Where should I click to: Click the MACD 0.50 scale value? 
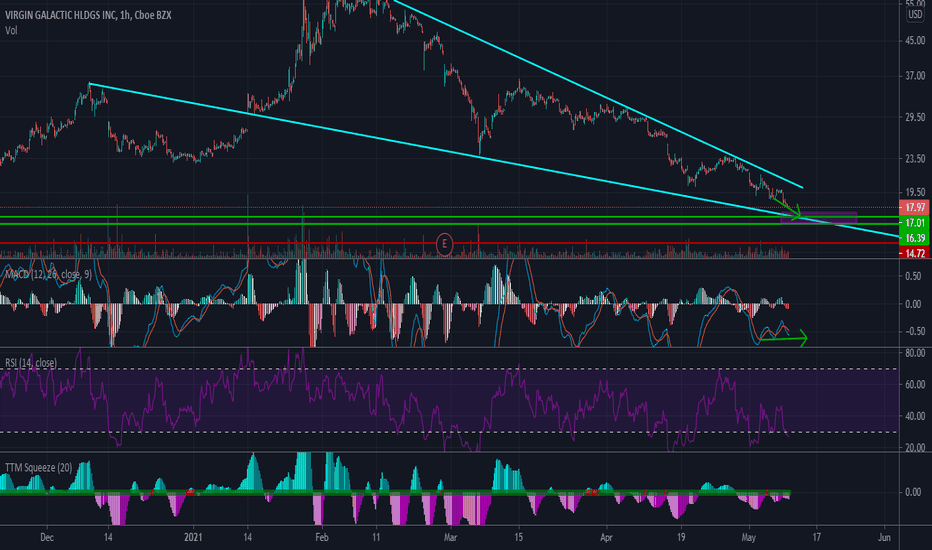coord(914,276)
